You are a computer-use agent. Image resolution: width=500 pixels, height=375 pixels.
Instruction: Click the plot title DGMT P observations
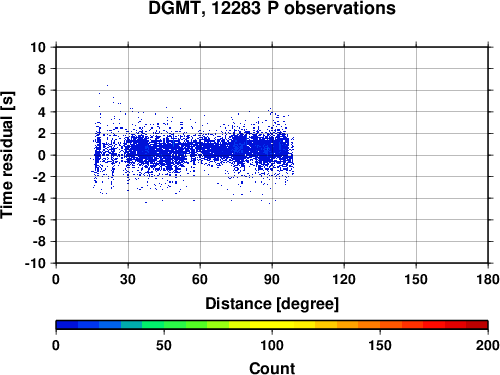(272, 8)
